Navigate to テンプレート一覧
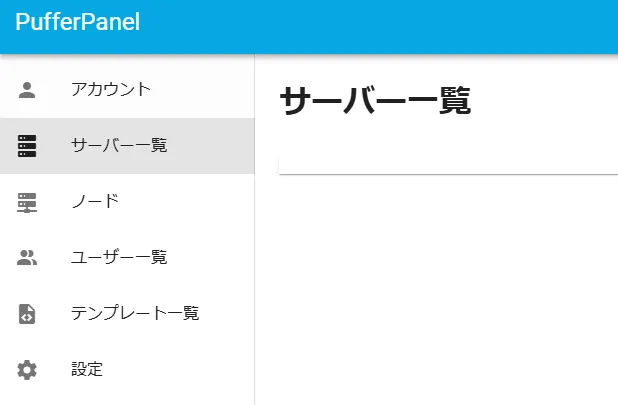 click(x=135, y=314)
